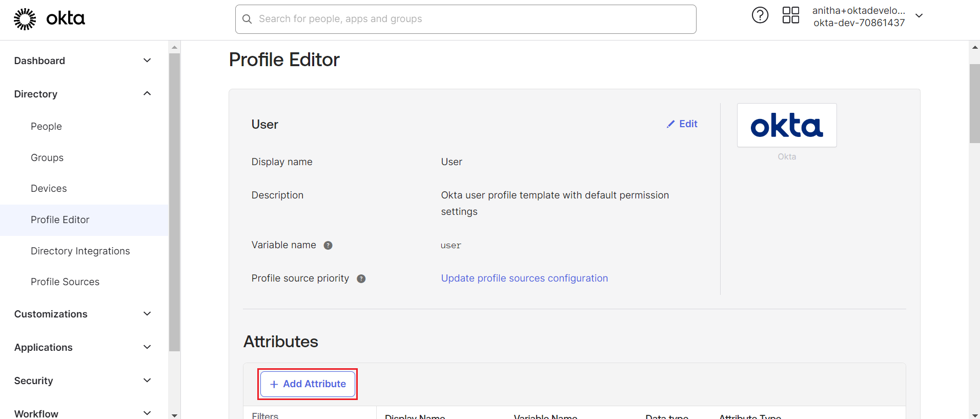Click the page scrollbar down arrow
The height and width of the screenshot is (419, 980).
[x=974, y=415]
